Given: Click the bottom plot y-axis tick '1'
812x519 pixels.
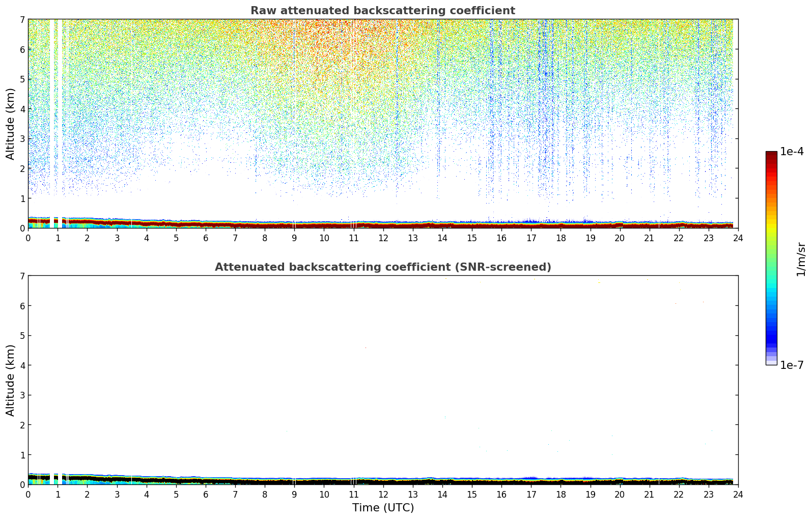Looking at the screenshot, I should click(22, 454).
